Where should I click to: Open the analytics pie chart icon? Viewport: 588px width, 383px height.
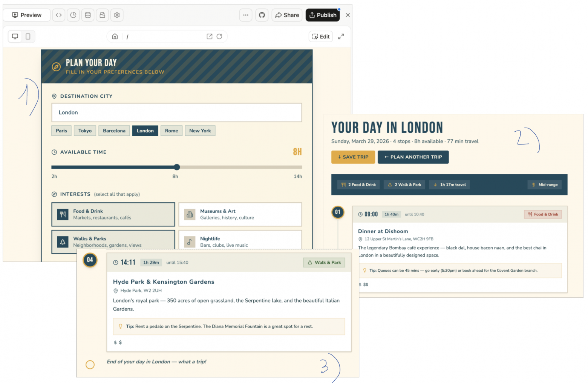(x=73, y=15)
